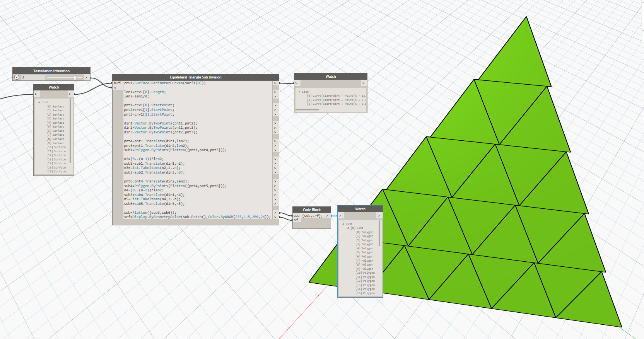Click the output port beside the crv1 line

tap(275, 83)
